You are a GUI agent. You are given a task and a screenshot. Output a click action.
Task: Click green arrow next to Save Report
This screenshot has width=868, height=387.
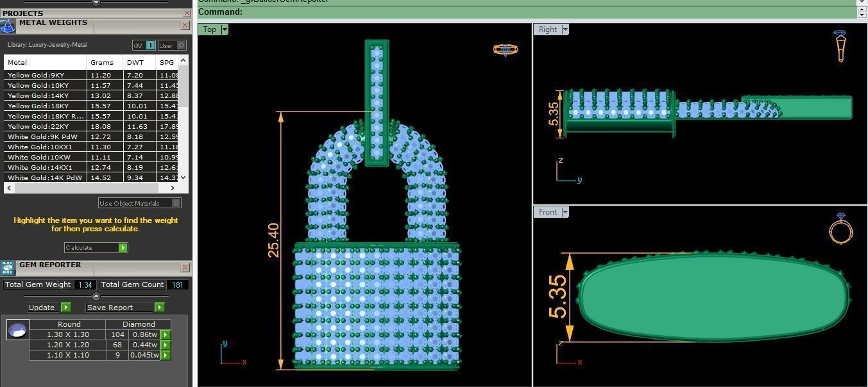[159, 307]
